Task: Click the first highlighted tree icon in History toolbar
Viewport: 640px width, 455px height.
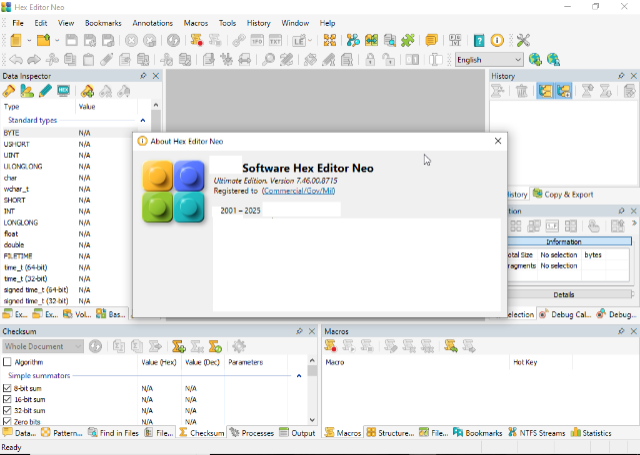Action: (x=545, y=91)
